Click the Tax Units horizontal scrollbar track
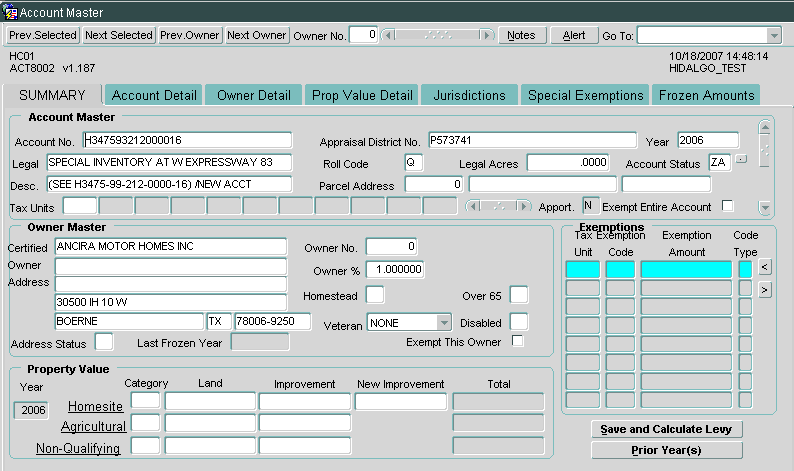This screenshot has width=794, height=471. click(498, 206)
